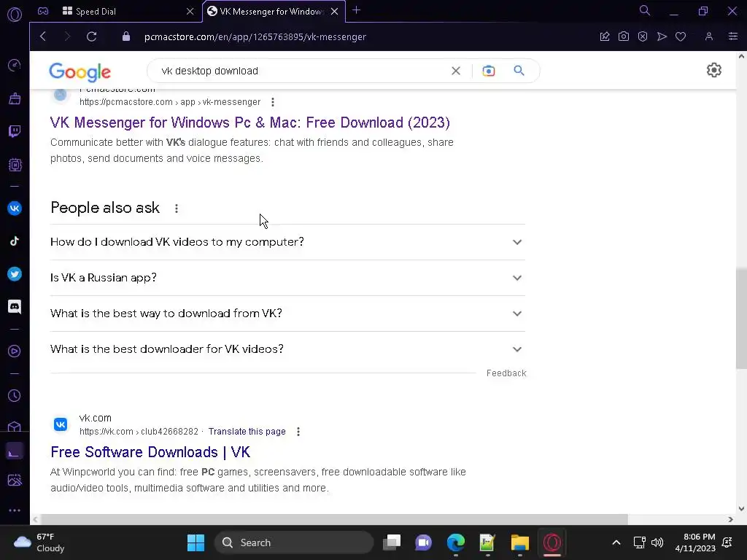
Task: Open the chat camera app on taskbar
Action: click(424, 542)
